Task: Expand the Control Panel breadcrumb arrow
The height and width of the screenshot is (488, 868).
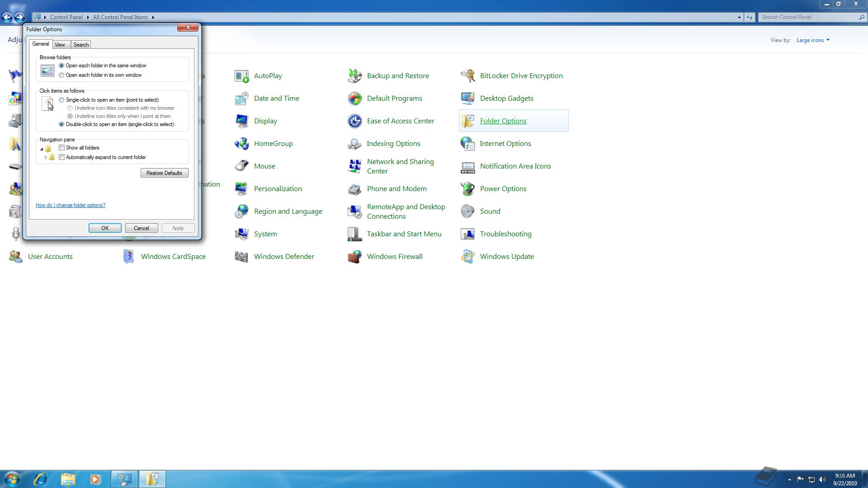Action: point(88,17)
